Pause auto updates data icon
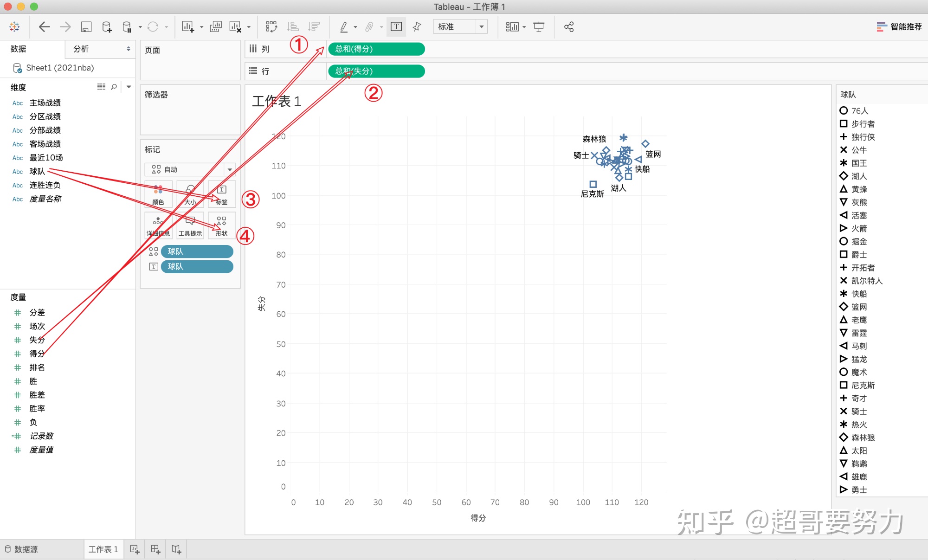 tap(127, 27)
